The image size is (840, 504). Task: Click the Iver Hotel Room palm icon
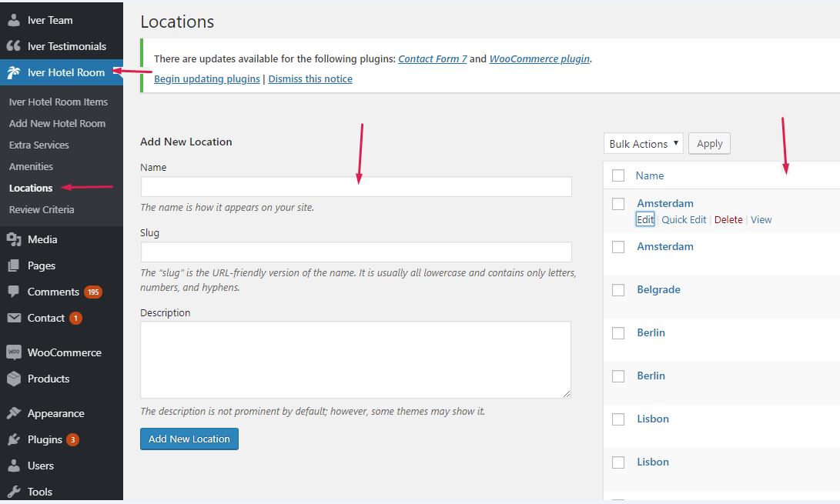(x=14, y=72)
